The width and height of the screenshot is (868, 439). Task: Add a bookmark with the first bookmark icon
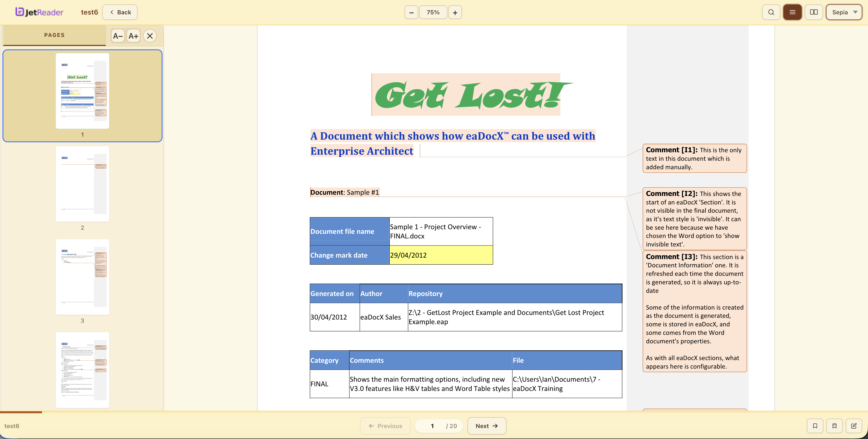[815, 426]
